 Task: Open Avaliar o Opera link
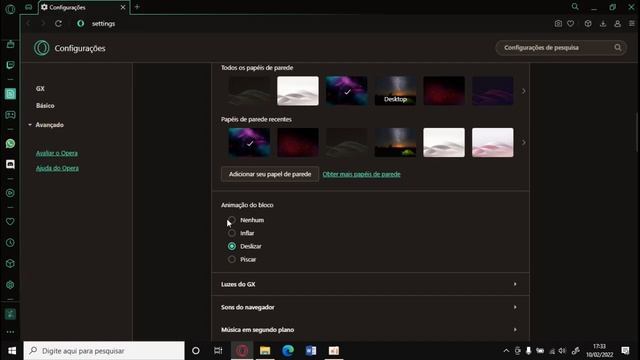(x=57, y=153)
